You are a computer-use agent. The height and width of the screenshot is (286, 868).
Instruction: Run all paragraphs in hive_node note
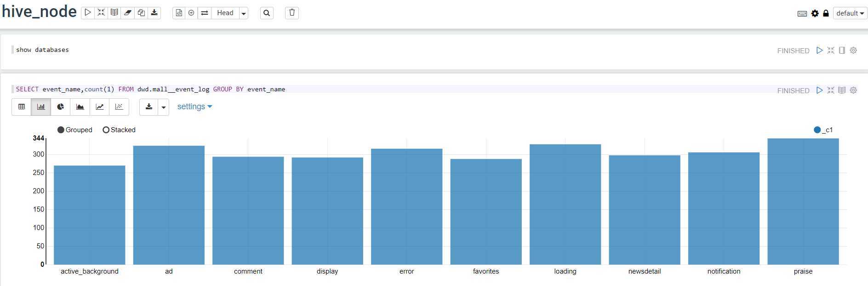pos(88,13)
